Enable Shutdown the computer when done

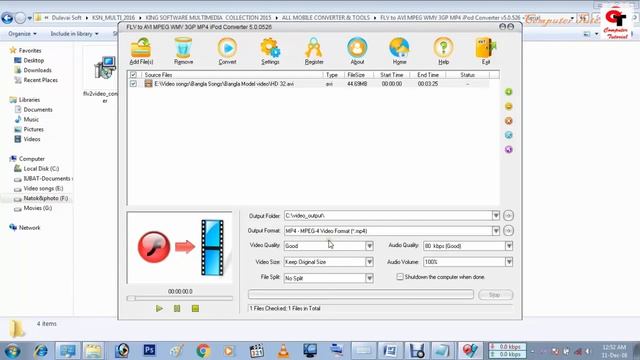point(400,277)
